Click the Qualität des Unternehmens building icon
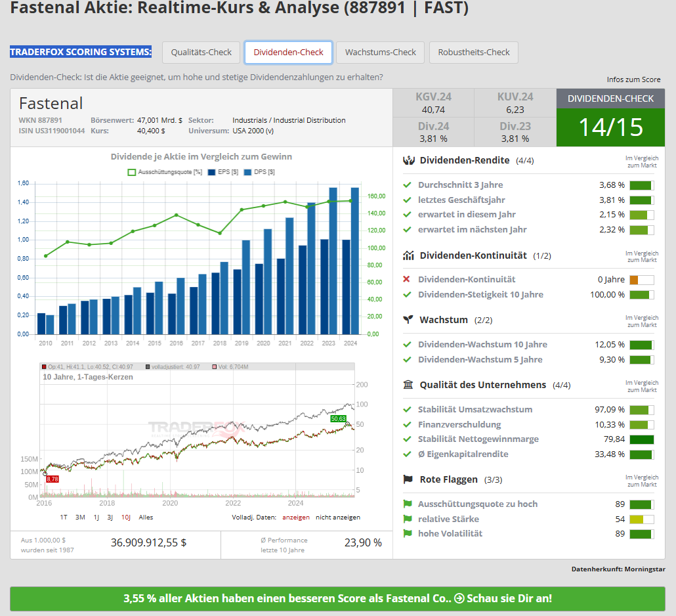Image resolution: width=676 pixels, height=616 pixels. coord(408,384)
